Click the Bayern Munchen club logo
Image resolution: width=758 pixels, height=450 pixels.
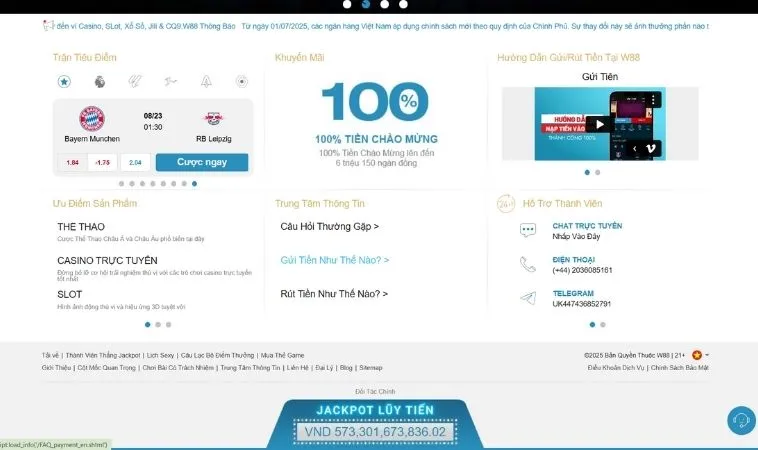point(92,118)
